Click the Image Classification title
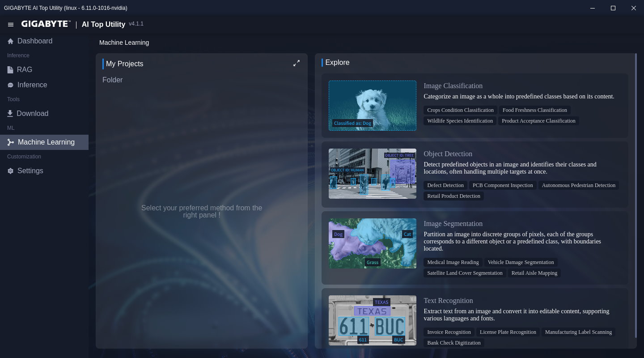The height and width of the screenshot is (358, 644). [453, 86]
